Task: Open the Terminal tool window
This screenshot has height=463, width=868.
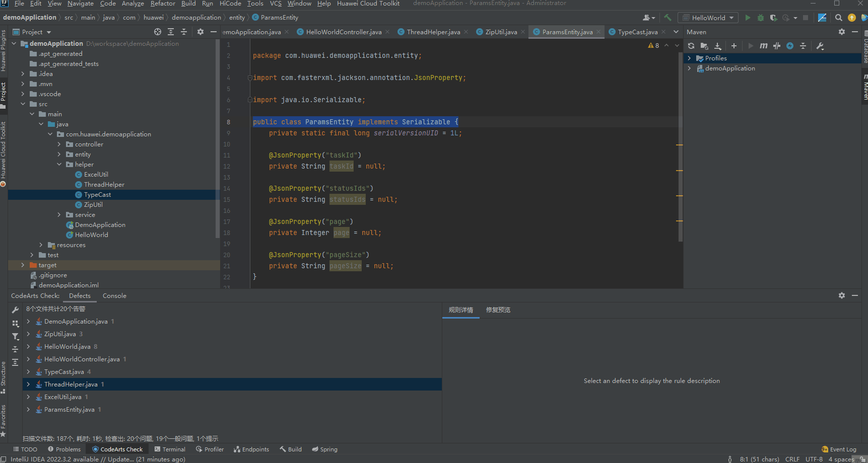Action: click(170, 449)
